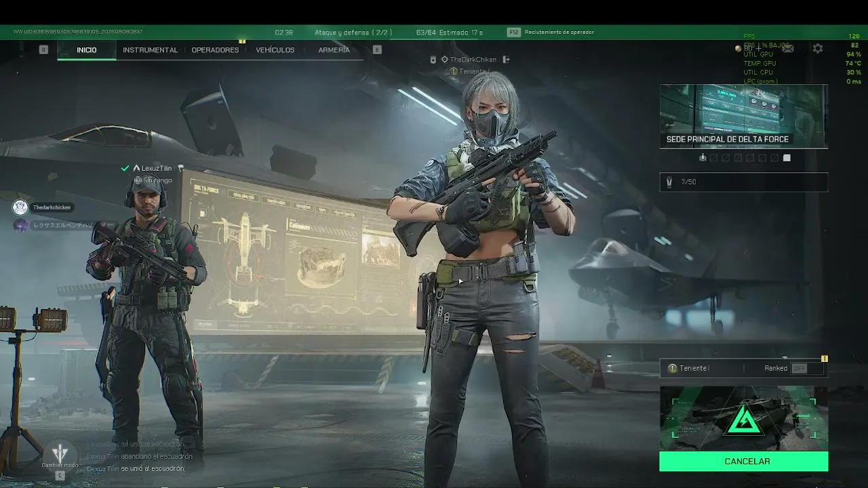Open the settings gear icon
Viewport: 868px width, 488px height.
click(818, 48)
